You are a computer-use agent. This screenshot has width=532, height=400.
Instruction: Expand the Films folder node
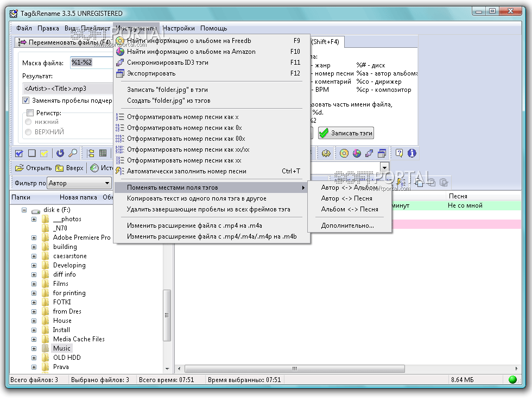(x=34, y=284)
